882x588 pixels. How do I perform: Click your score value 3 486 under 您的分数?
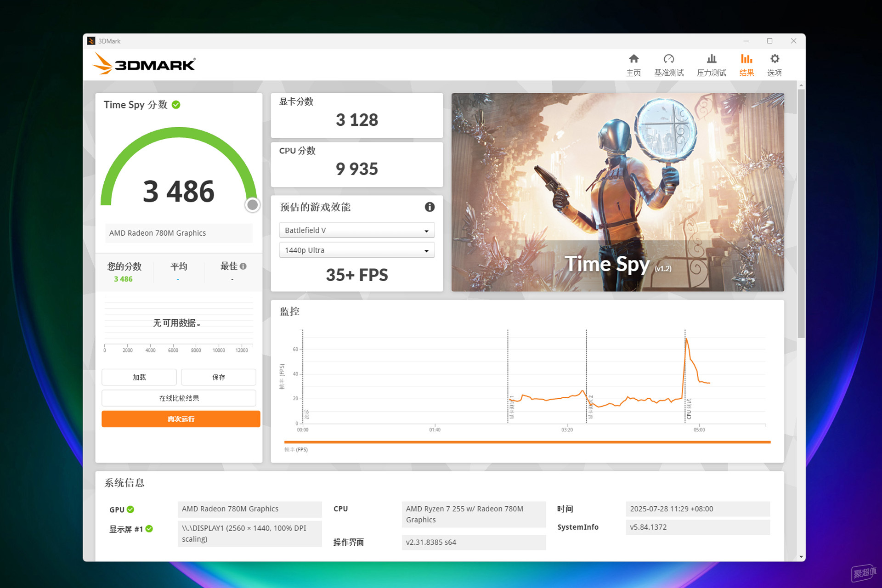coord(123,279)
